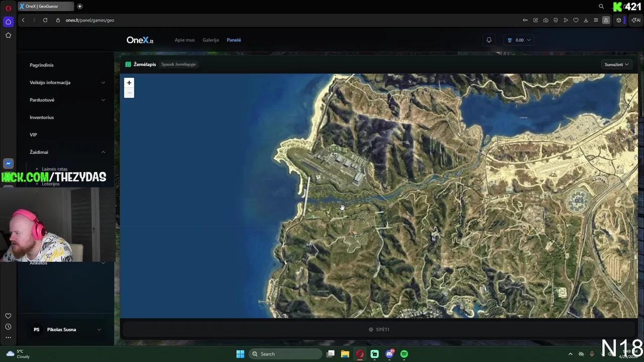Open the heart icon in Opera sidebar
644x362 pixels.
click(8, 316)
